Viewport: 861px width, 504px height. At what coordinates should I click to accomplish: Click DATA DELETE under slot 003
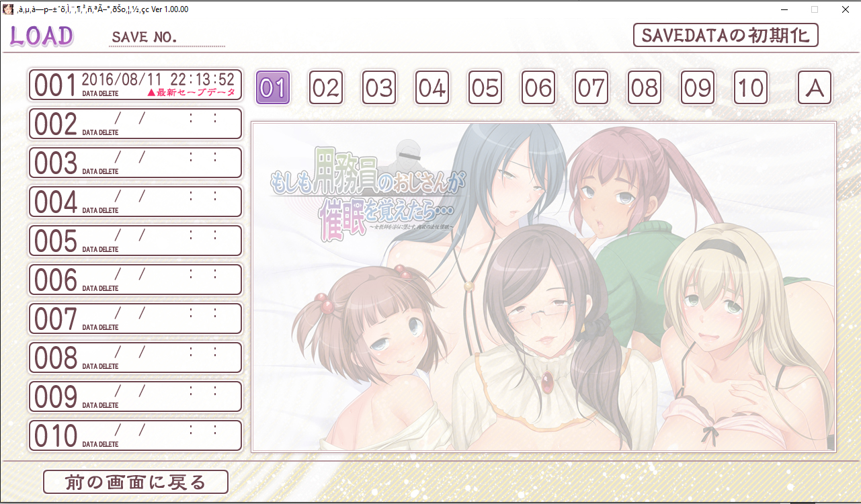100,171
